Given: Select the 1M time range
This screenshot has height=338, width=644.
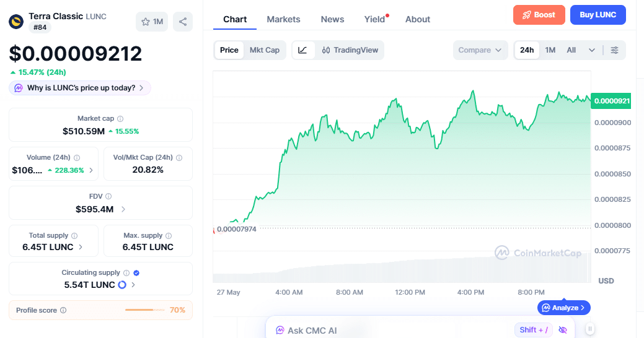Looking at the screenshot, I should [550, 50].
